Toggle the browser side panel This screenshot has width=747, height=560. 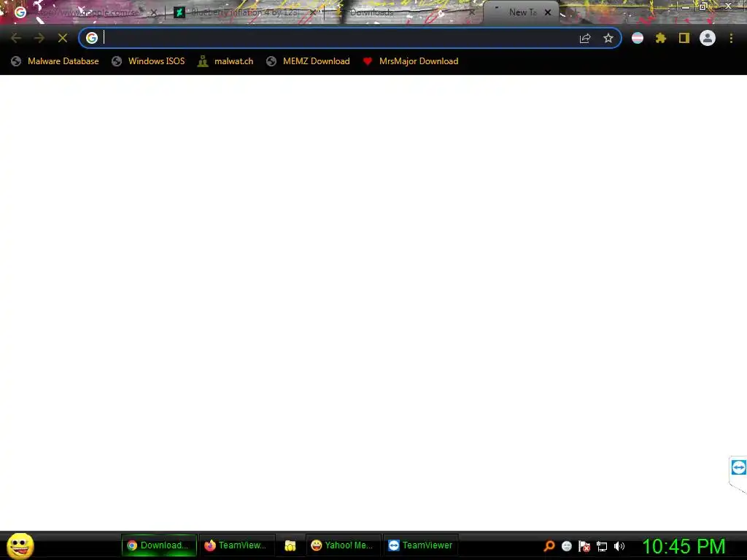click(x=684, y=38)
